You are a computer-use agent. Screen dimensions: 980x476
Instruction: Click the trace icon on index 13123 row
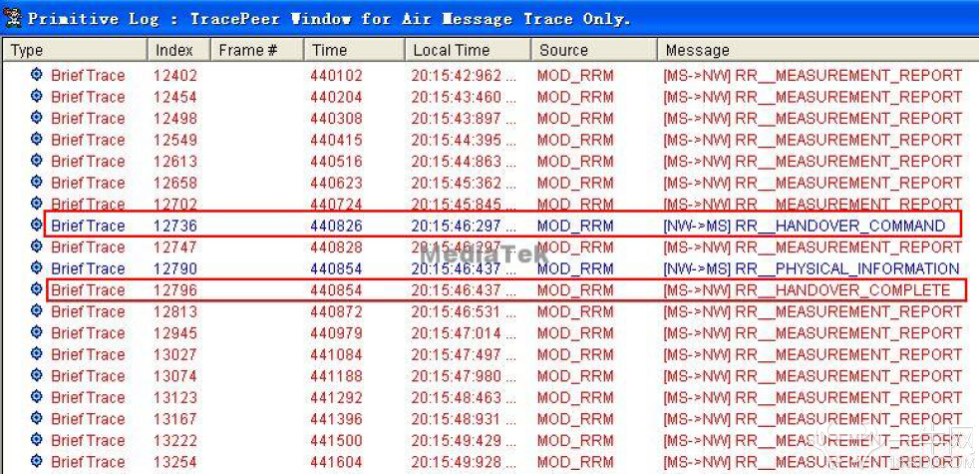point(37,397)
